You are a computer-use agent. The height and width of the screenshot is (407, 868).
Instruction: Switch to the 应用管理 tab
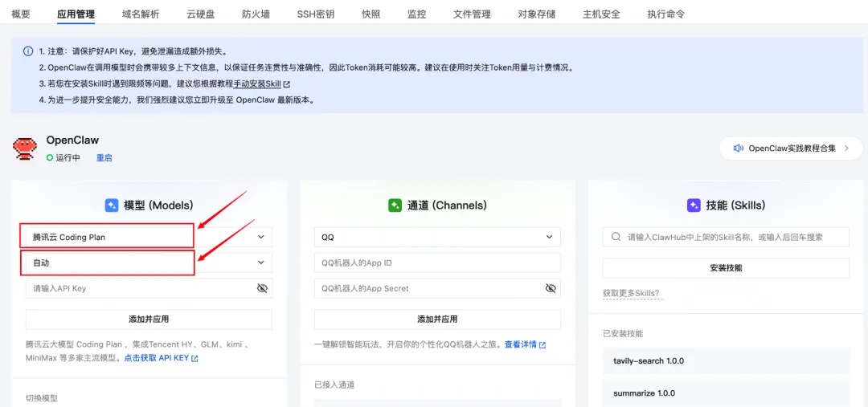click(x=76, y=14)
